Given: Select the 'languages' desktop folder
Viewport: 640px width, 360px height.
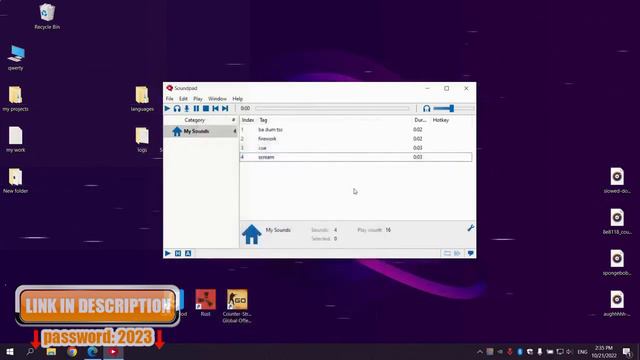Looking at the screenshot, I should (x=142, y=98).
